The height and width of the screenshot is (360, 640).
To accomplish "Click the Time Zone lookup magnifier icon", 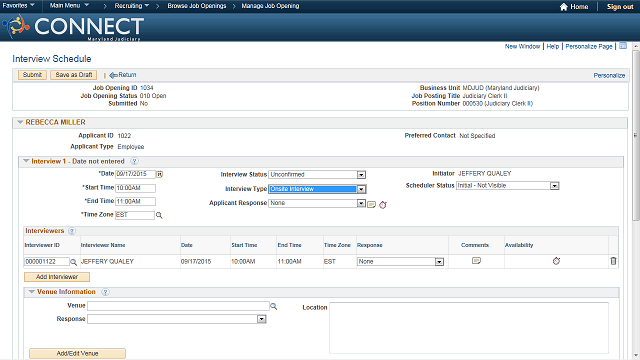I will (x=159, y=215).
